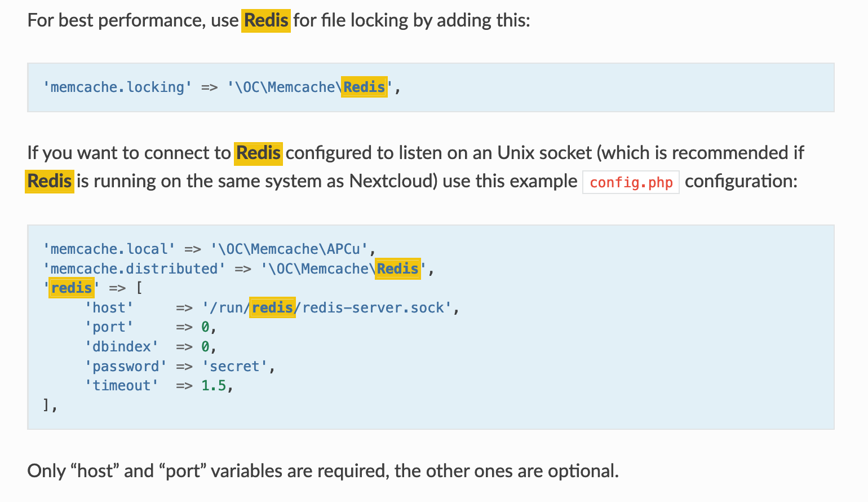The width and height of the screenshot is (868, 502).
Task: Click highlighted Redis in memcache.distributed line
Action: (397, 269)
